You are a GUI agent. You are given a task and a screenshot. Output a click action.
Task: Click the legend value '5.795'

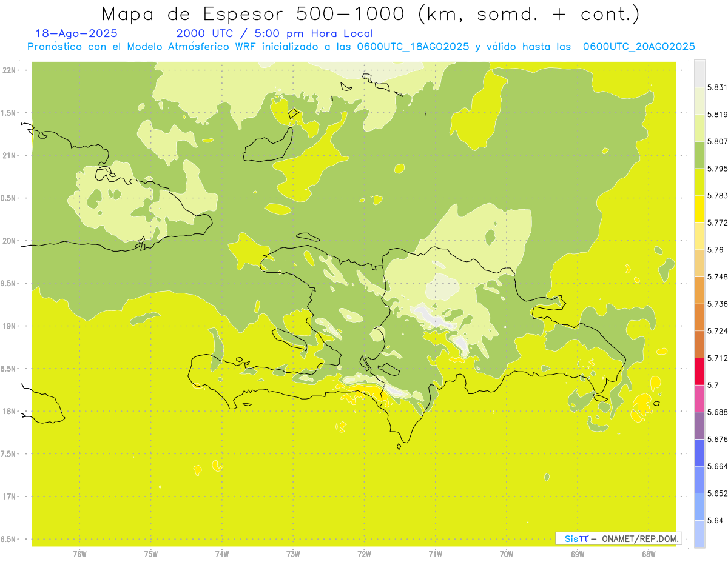717,169
